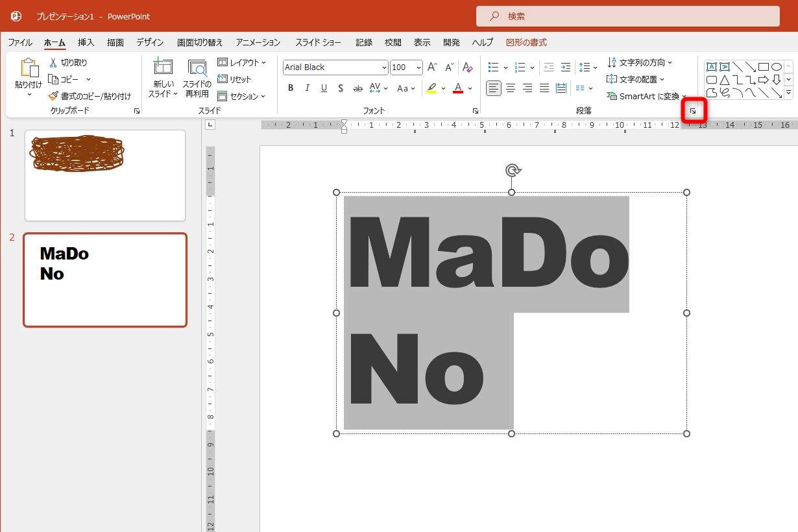Apply text shadow with the S icon
Screen dimensions: 798x532
click(x=341, y=88)
